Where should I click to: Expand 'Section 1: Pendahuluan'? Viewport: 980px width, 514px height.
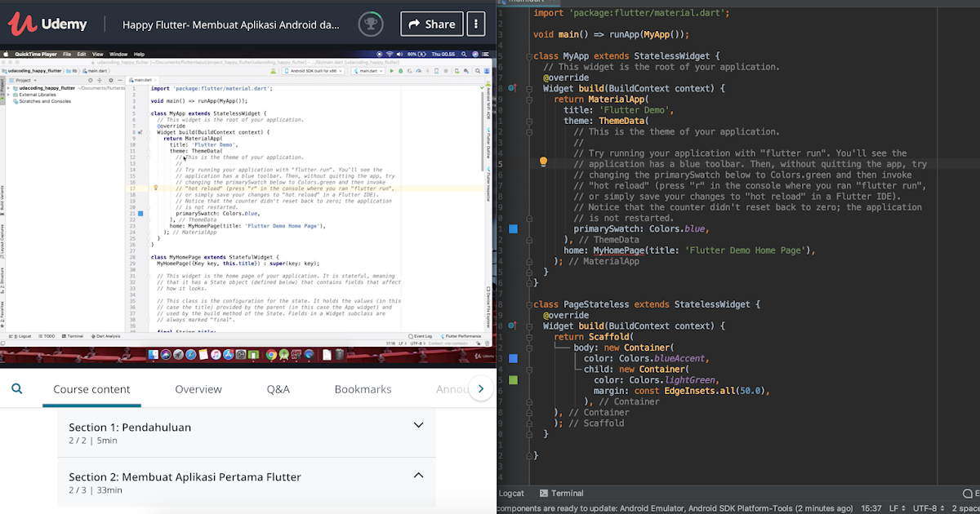point(418,425)
